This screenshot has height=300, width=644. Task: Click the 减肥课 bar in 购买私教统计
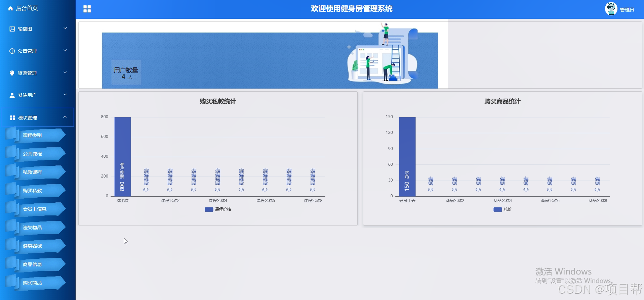123,157
